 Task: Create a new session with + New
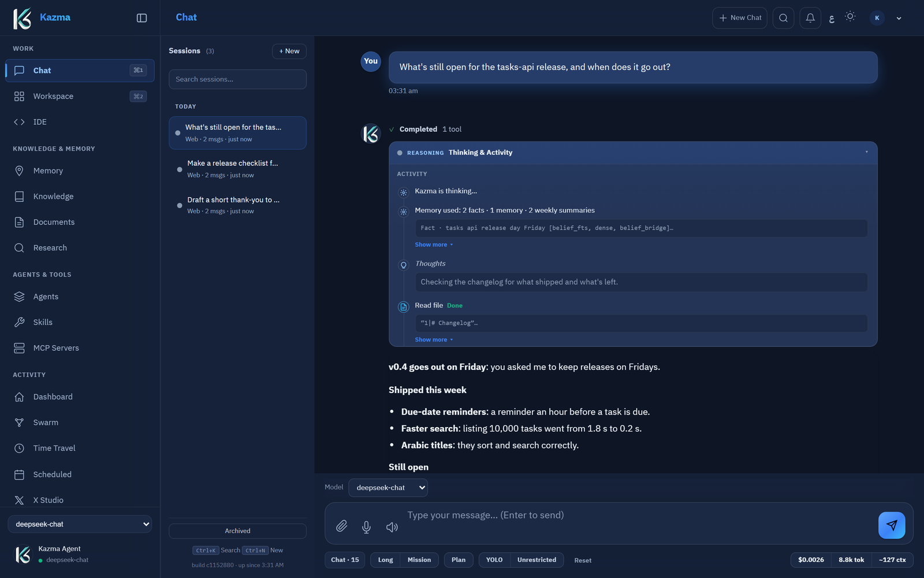click(x=289, y=51)
